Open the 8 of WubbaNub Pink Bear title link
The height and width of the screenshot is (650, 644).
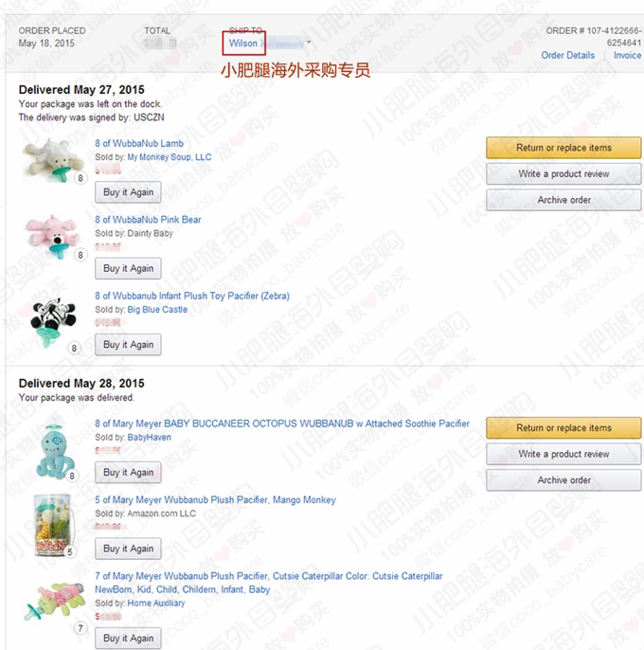[148, 220]
